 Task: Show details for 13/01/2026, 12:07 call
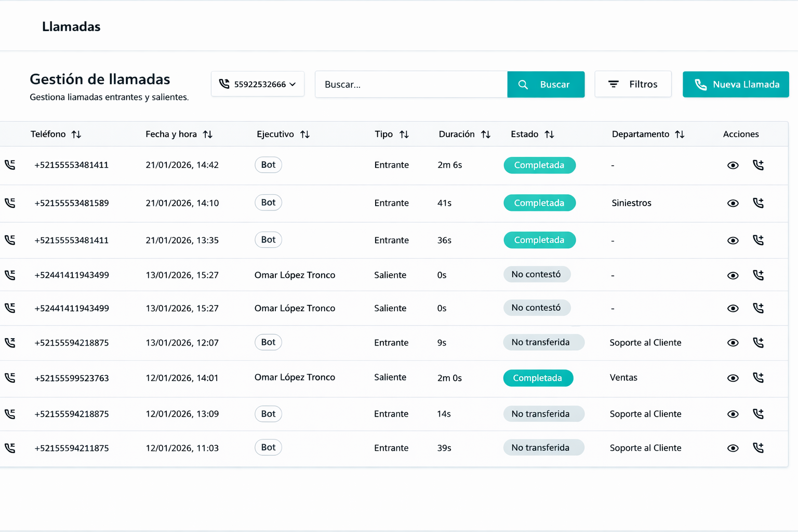pyautogui.click(x=733, y=343)
